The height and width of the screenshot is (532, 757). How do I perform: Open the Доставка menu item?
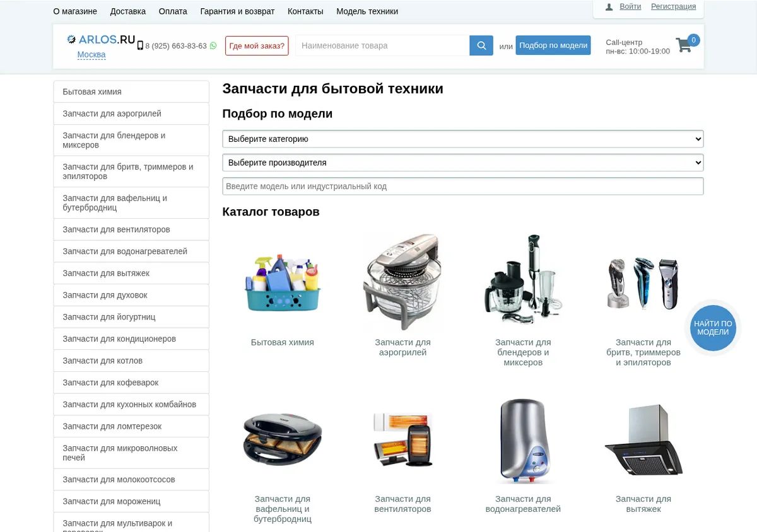128,11
